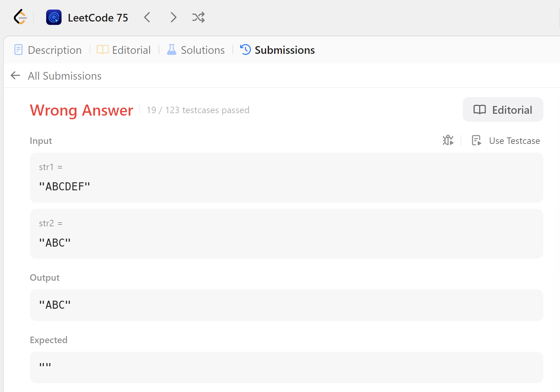The image size is (560, 392).
Task: Pick a random problem shuffle icon
Action: click(198, 17)
